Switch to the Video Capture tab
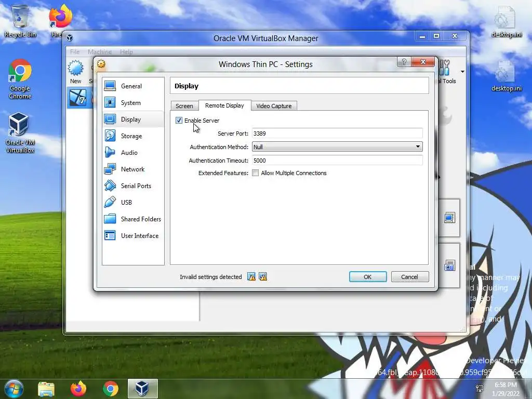532x399 pixels. (274, 106)
